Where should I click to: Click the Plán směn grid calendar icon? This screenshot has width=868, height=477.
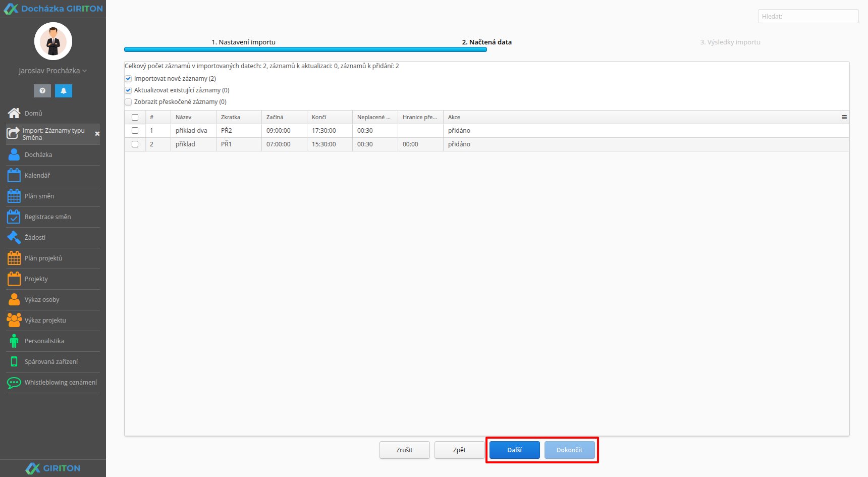14,196
